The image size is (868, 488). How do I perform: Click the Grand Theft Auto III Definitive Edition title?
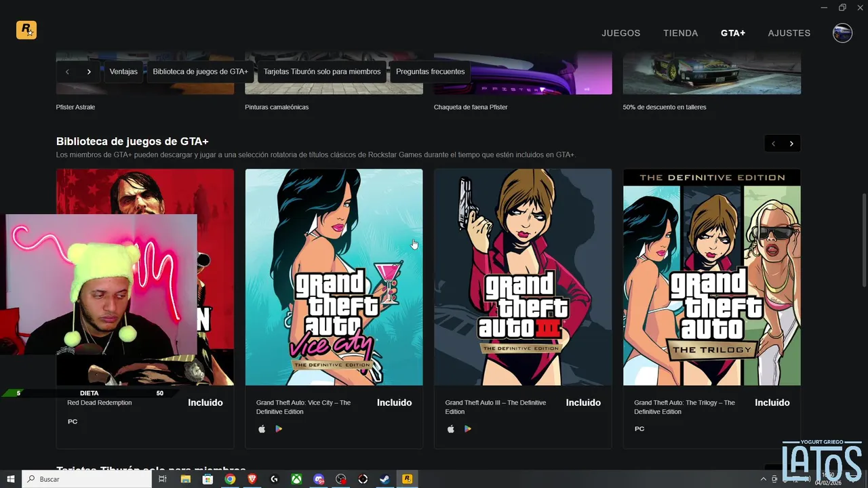point(495,407)
